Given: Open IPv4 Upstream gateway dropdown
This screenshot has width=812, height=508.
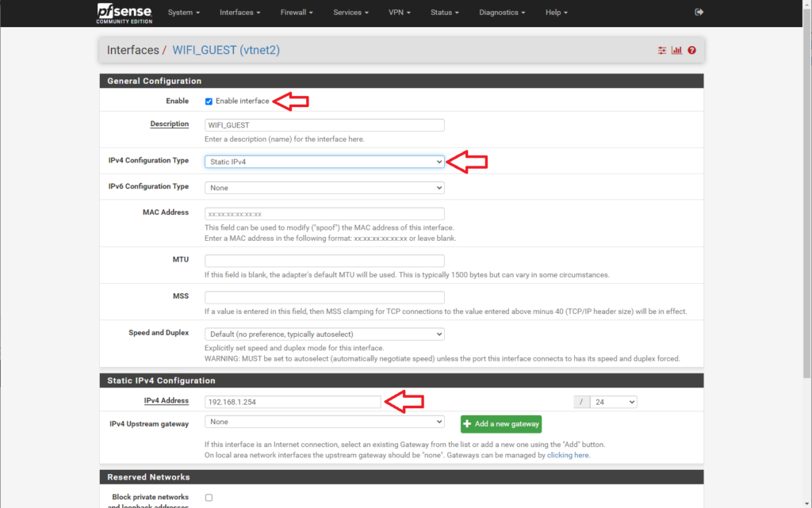Looking at the screenshot, I should point(324,422).
